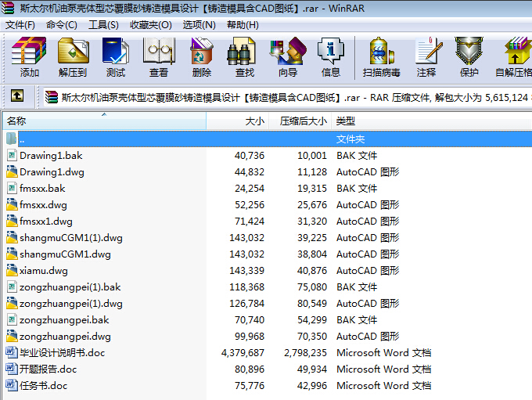Image resolution: width=532 pixels, height=400 pixels.
Task: Select the fmsxx.dwg file name
Action: pyautogui.click(x=43, y=205)
